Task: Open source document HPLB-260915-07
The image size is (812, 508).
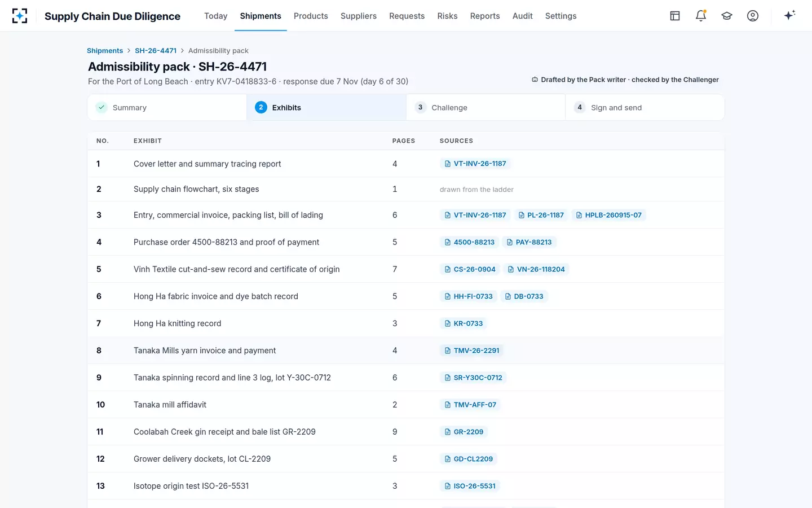Action: pyautogui.click(x=608, y=215)
